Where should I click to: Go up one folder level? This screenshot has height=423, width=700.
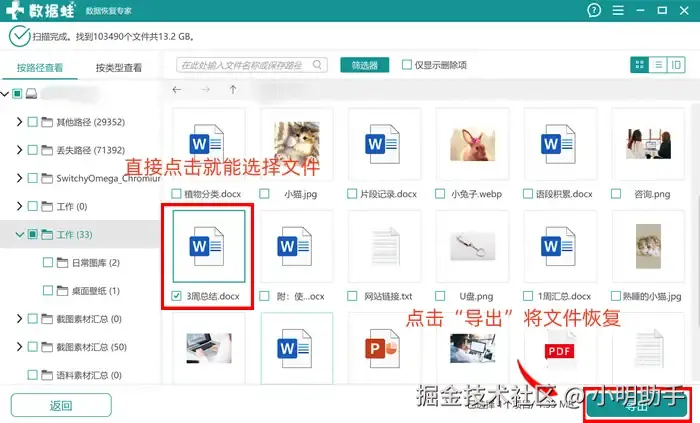click(x=233, y=90)
